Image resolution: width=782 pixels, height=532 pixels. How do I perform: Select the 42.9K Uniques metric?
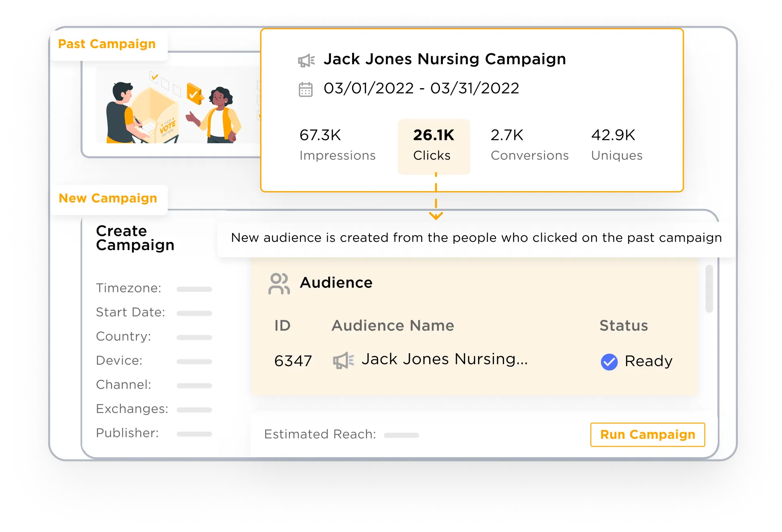pos(616,145)
